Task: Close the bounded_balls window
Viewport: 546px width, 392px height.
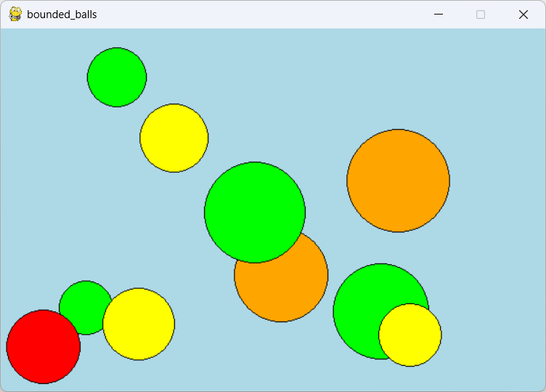Action: (x=523, y=15)
